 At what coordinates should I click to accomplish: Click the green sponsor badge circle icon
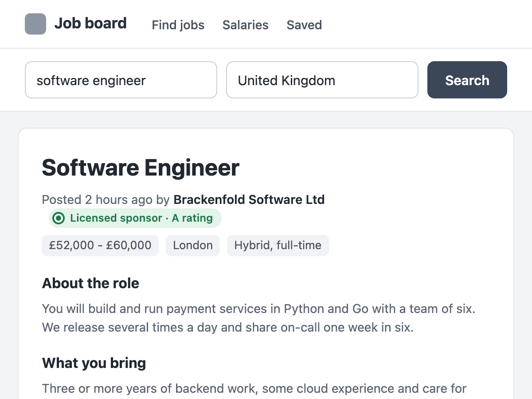59,218
